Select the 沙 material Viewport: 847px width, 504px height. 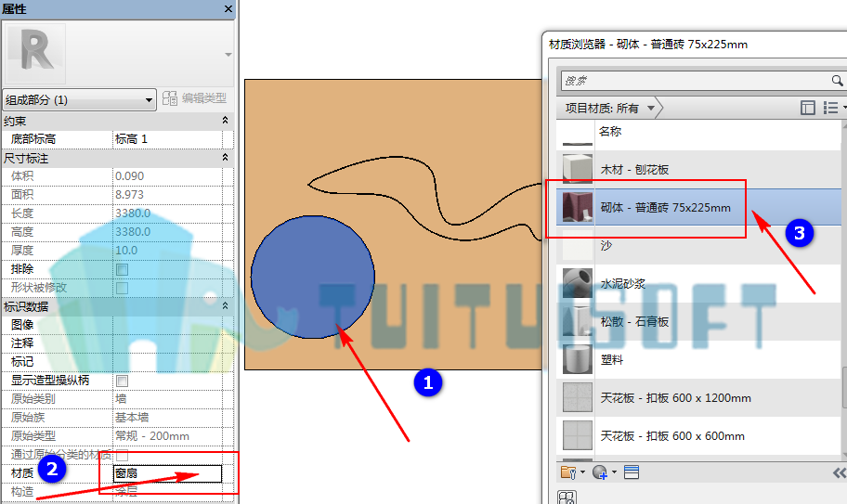point(699,246)
